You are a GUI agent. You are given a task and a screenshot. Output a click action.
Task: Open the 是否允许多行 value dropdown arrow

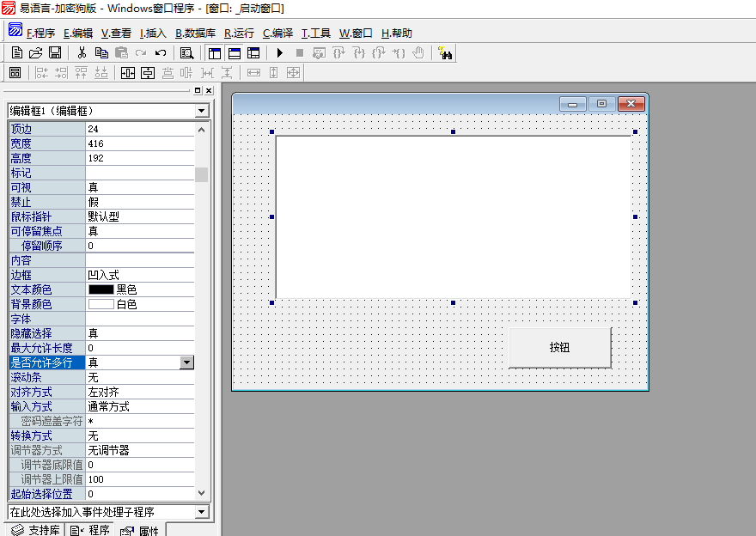186,362
